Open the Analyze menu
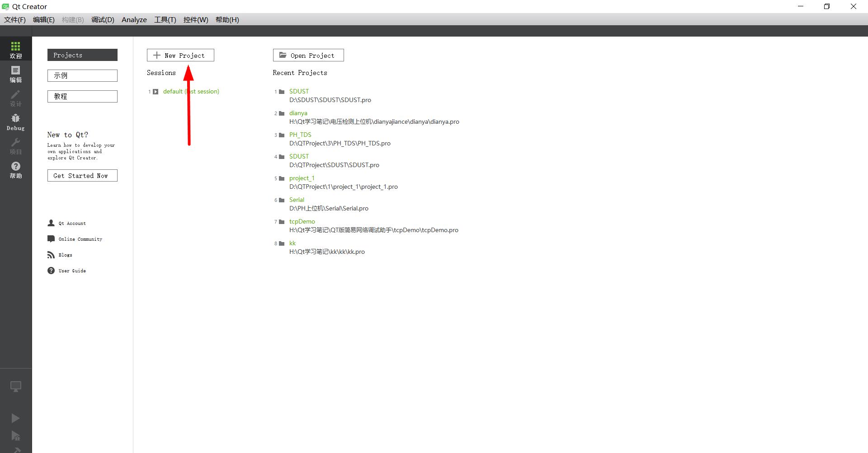This screenshot has width=868, height=453. [134, 19]
